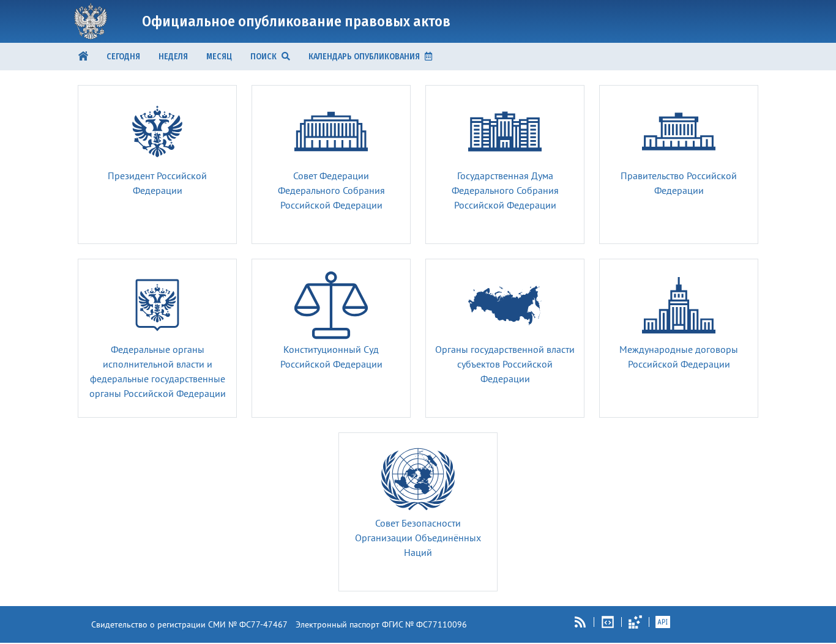Open Органы государственной власти субъектов link

pyautogui.click(x=505, y=365)
